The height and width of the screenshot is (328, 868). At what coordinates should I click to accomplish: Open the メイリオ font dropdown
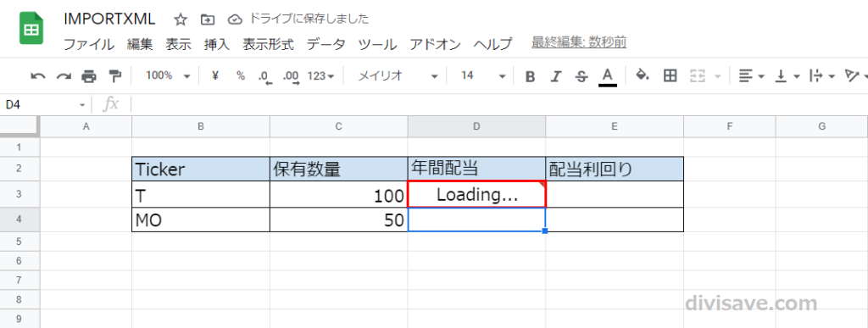pos(398,75)
